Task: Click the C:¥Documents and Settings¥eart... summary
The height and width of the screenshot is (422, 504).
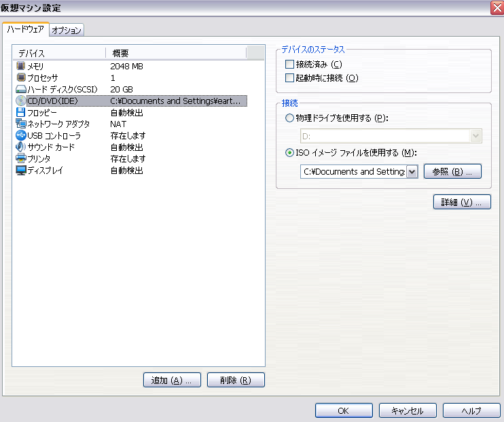Action: pos(175,101)
